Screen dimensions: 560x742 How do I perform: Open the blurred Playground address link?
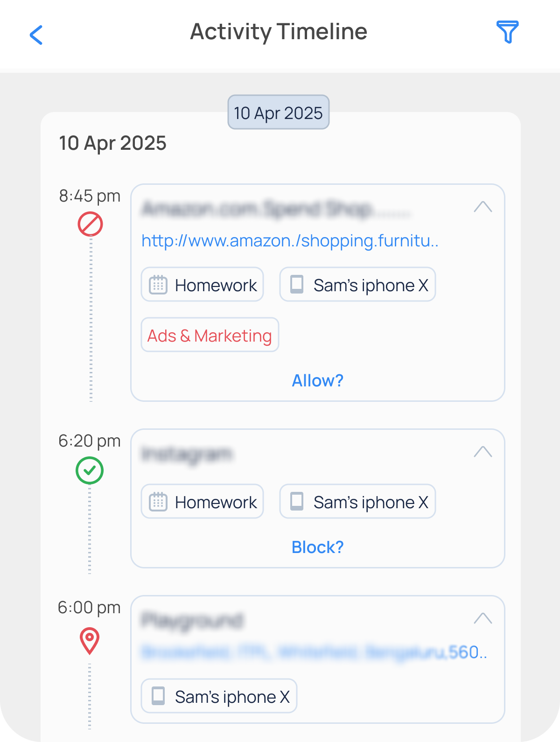[x=314, y=652]
